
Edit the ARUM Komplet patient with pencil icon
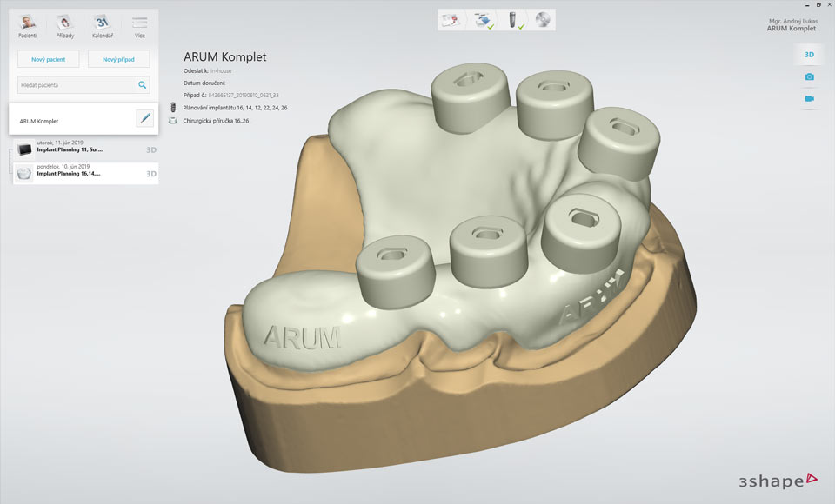[145, 118]
